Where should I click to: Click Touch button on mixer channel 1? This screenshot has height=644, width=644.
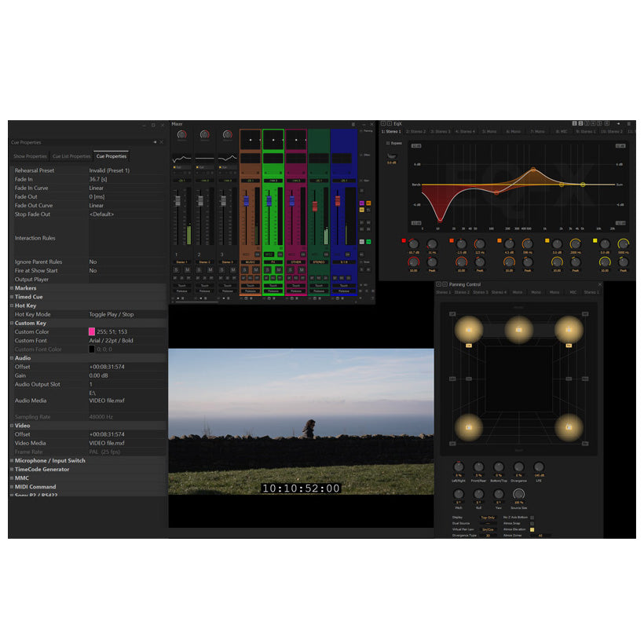click(x=181, y=285)
